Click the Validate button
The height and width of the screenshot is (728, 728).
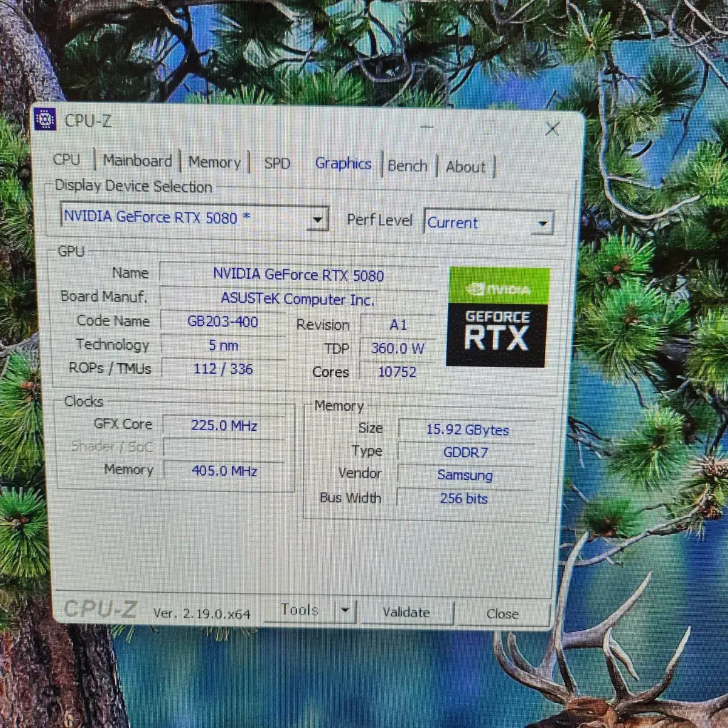tap(406, 612)
